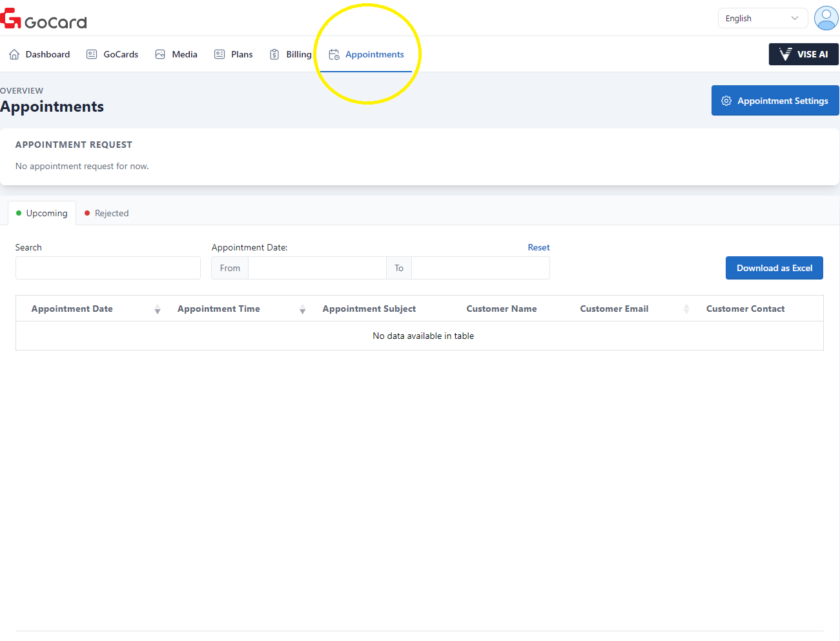Sort by Appointment Time column arrows
The image size is (840, 641).
click(x=302, y=309)
